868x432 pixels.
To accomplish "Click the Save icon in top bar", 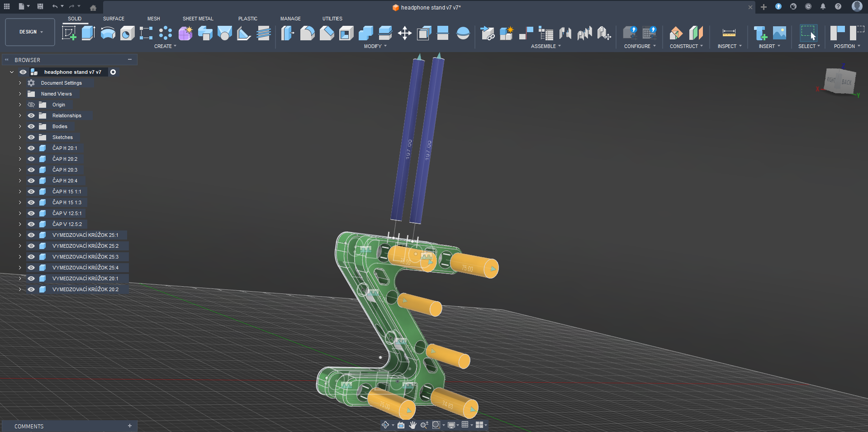I will (40, 6).
